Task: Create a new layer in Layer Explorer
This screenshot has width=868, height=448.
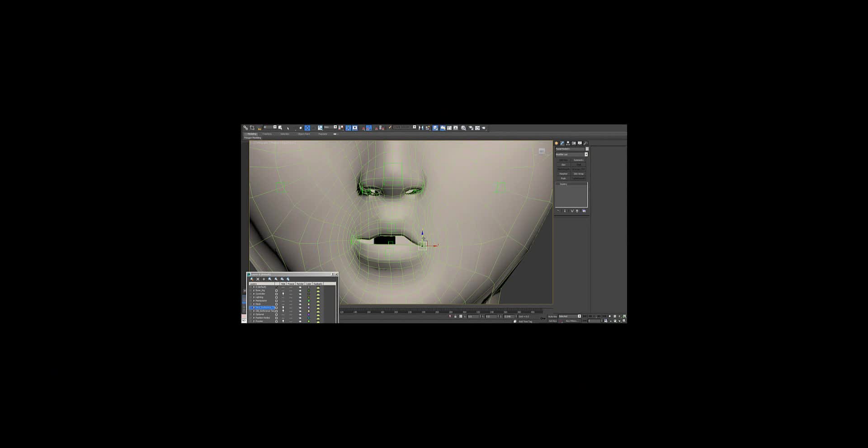Action: point(251,279)
